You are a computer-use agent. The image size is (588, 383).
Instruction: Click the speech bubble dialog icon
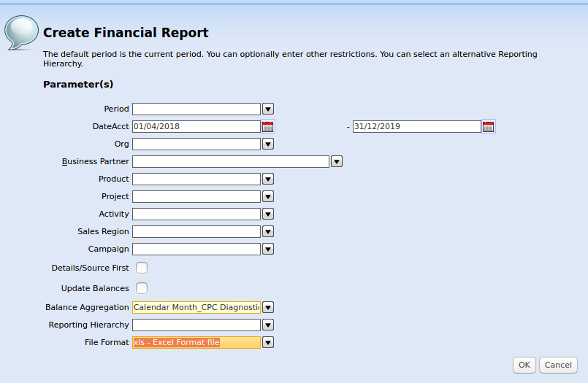pos(21,33)
